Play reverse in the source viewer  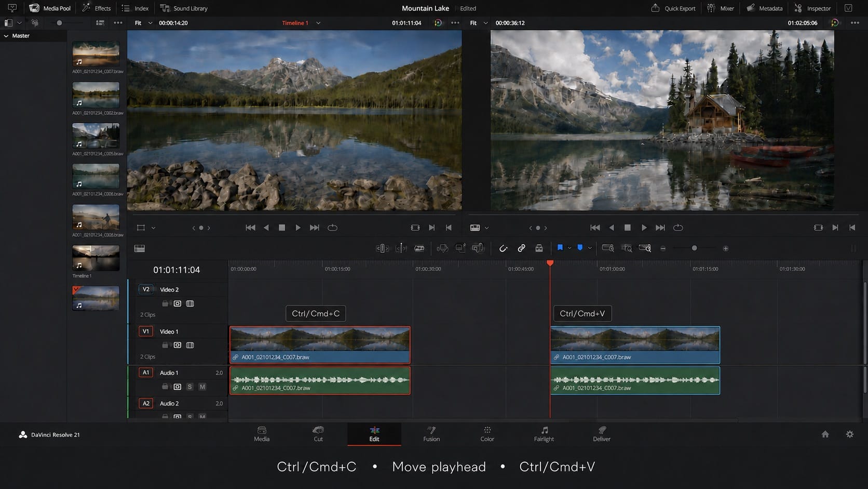[x=266, y=228]
